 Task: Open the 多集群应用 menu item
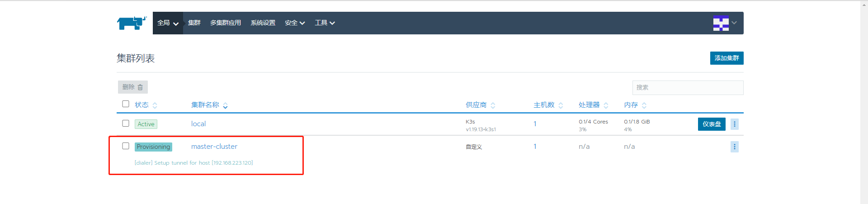click(226, 23)
